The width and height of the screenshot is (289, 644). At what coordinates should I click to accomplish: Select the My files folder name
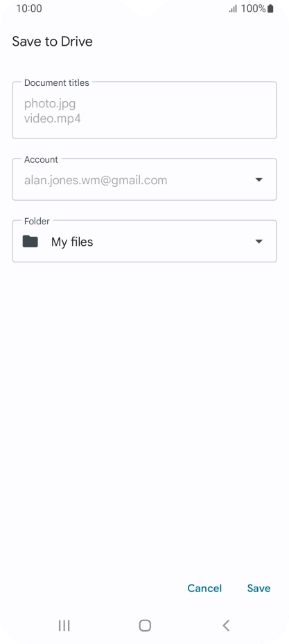[72, 242]
